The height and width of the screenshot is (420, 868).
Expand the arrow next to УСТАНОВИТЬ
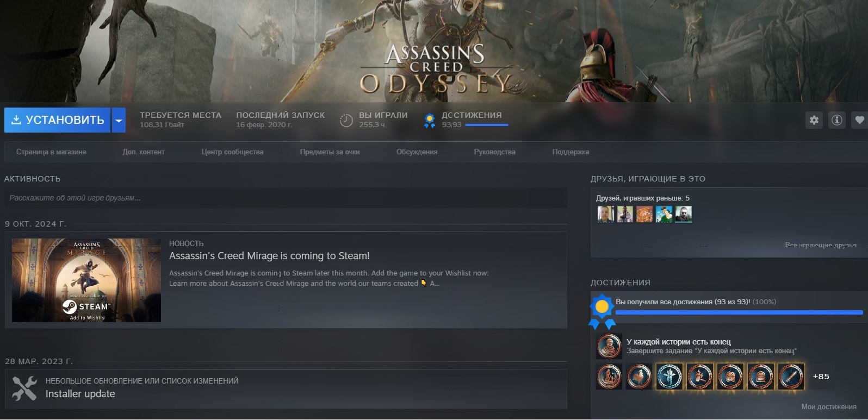tap(119, 120)
